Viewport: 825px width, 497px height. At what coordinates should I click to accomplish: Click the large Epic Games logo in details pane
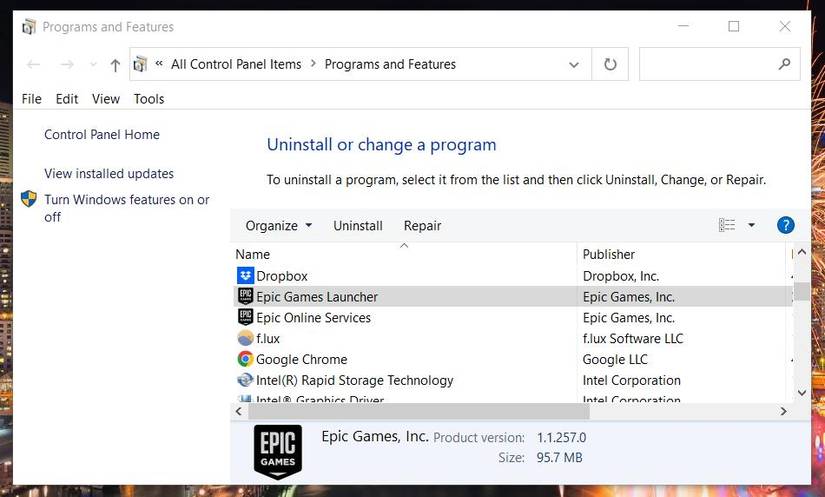click(278, 452)
